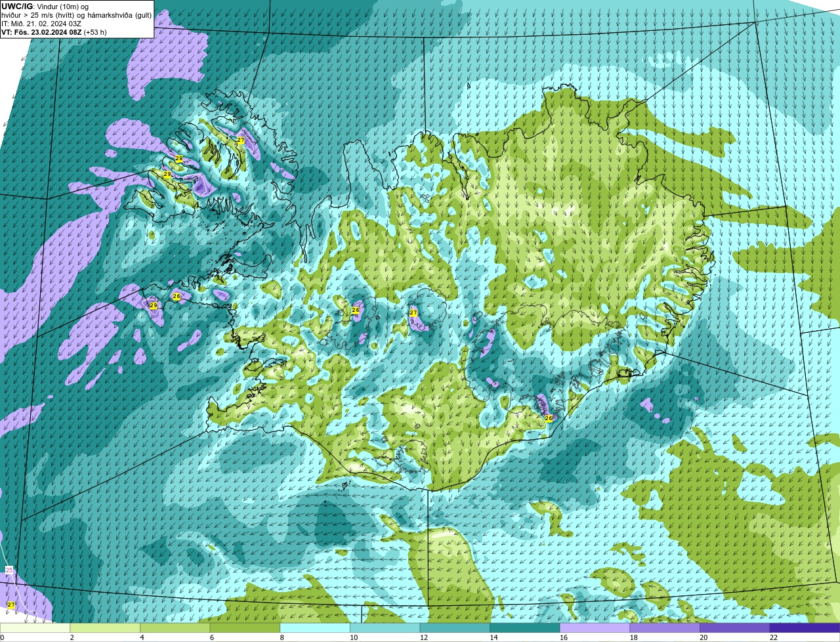Click the yellow '26' gust label on the southeast coast
Screen dimensions: 840x642
pyautogui.click(x=549, y=417)
